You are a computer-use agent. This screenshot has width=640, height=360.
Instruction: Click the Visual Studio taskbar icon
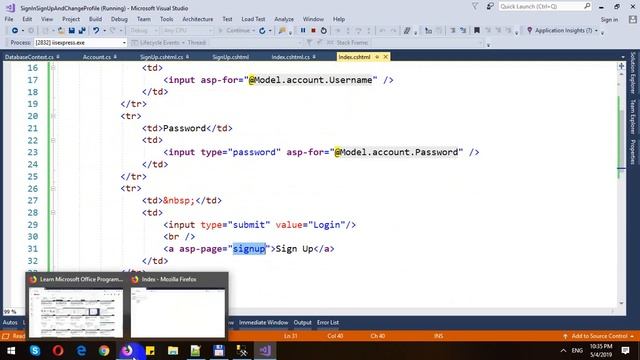[265, 351]
